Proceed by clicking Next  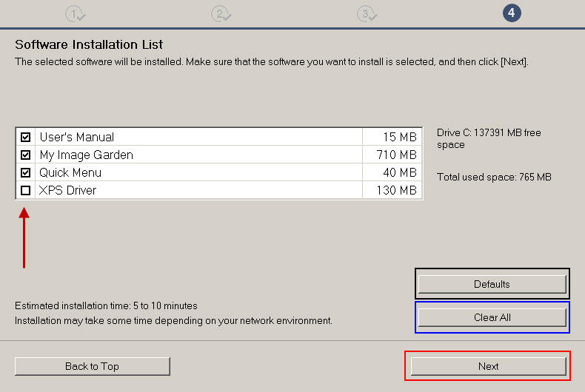[x=488, y=366]
